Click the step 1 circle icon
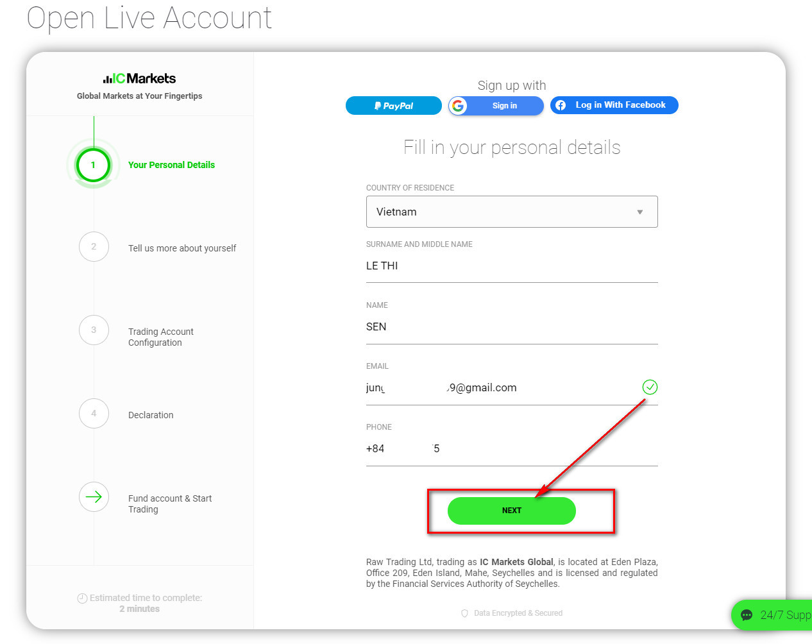Screen dimensions: 812x644 point(94,165)
